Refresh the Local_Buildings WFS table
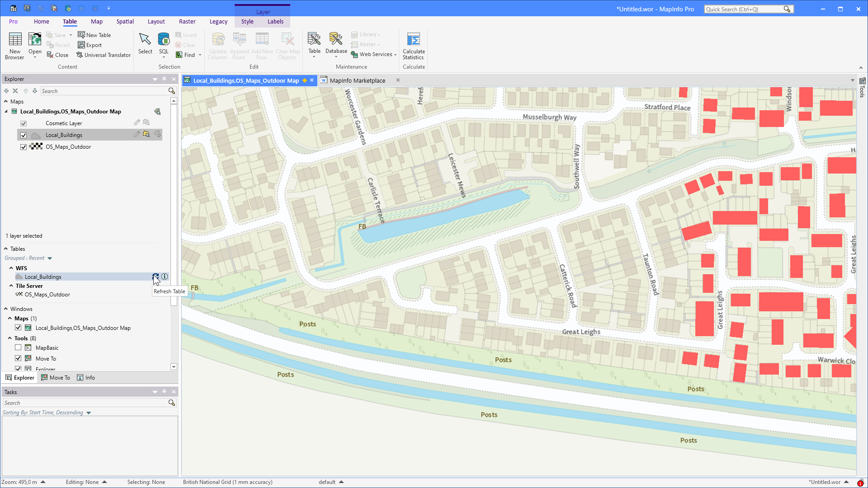868x488 pixels. click(x=156, y=276)
